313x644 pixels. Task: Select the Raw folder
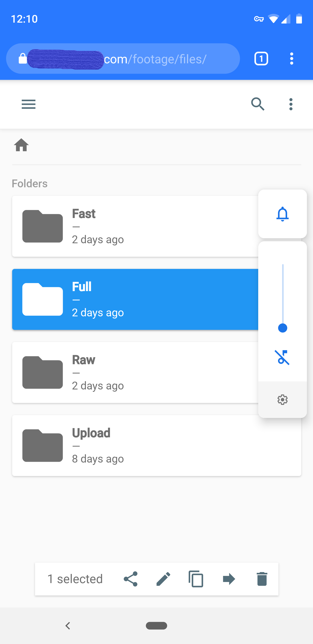pos(135,372)
